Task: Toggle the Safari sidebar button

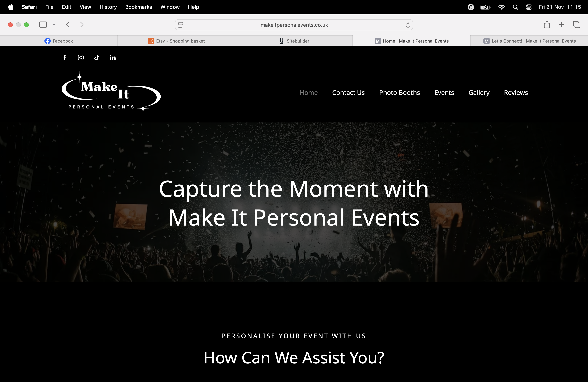Action: pyautogui.click(x=43, y=25)
